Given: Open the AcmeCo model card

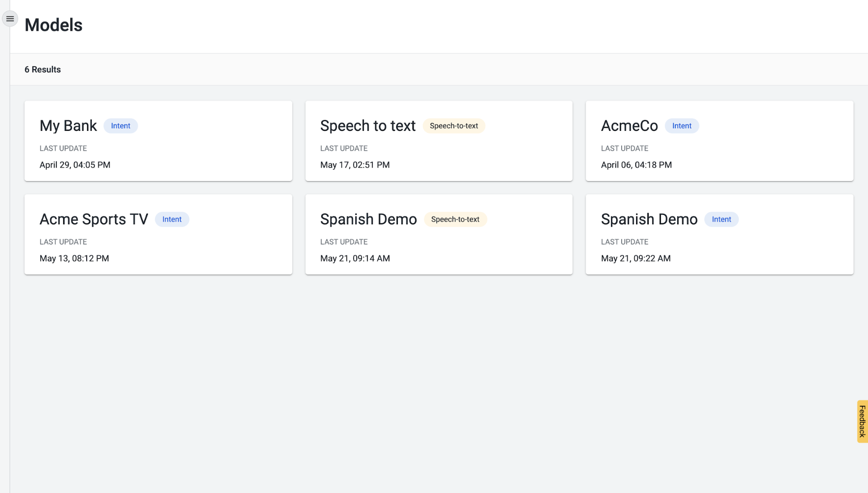Looking at the screenshot, I should [x=720, y=141].
